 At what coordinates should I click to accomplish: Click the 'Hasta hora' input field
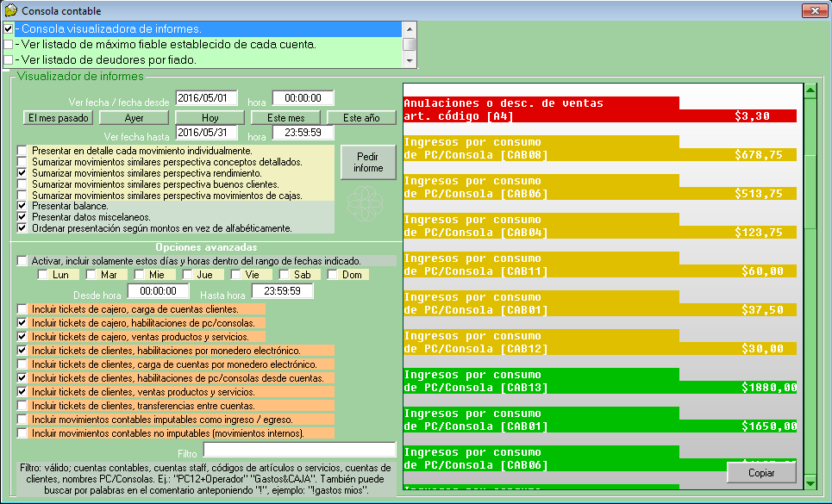pyautogui.click(x=282, y=291)
